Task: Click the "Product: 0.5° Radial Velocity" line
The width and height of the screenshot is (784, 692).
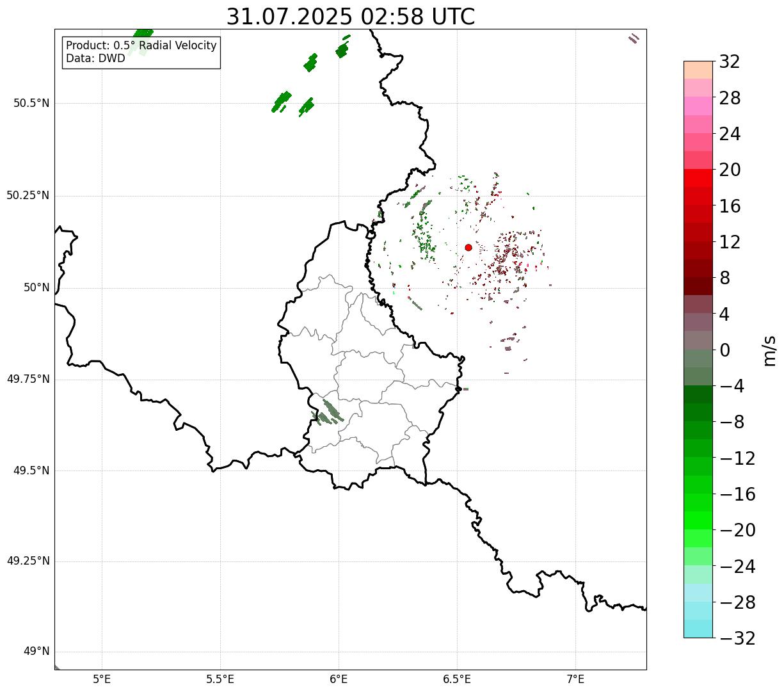Action: click(141, 46)
